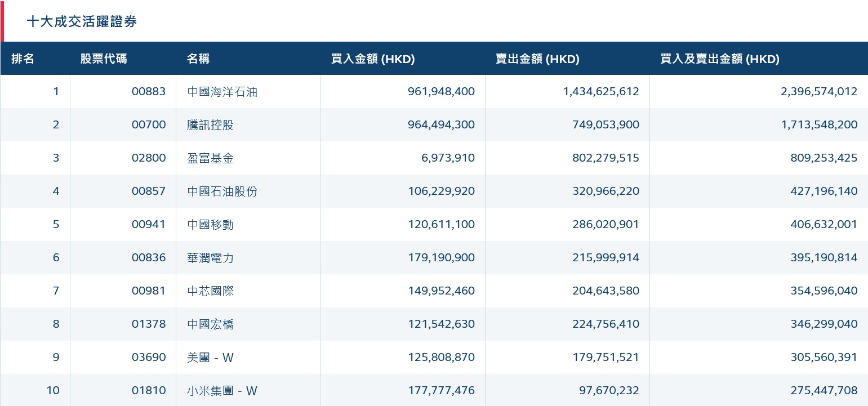Screen dimensions: 868x406
Task: Select the name 華潤電力
Action: tap(210, 257)
